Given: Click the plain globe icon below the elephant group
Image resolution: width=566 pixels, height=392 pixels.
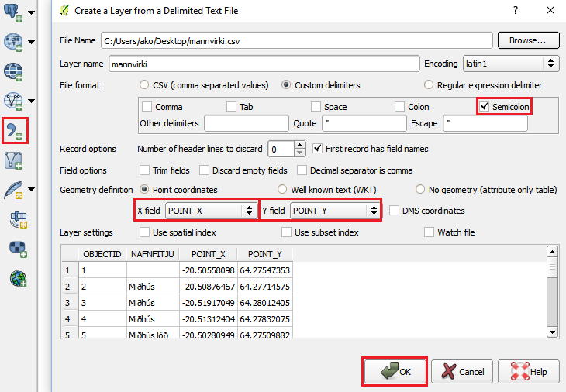Looking at the screenshot, I should pos(13,71).
